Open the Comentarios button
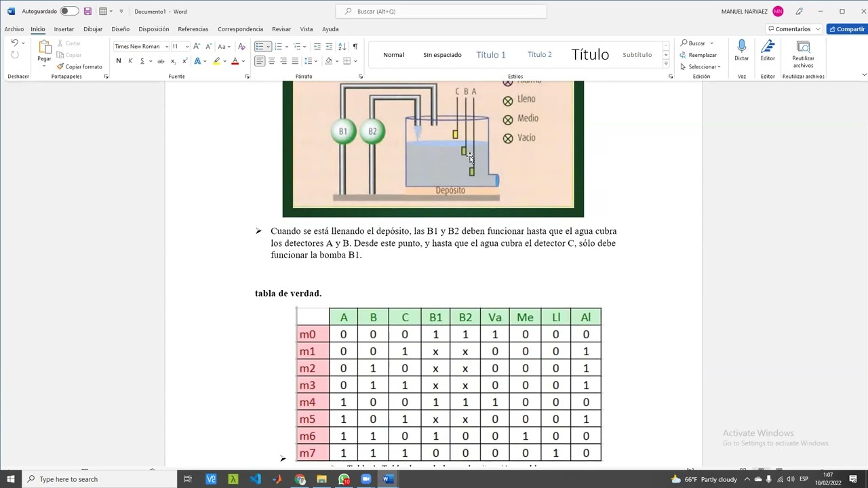Image resolution: width=868 pixels, height=488 pixels. (793, 29)
